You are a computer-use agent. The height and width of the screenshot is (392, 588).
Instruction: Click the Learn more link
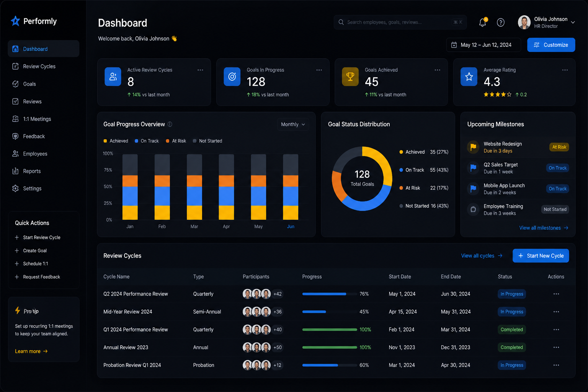coord(31,351)
